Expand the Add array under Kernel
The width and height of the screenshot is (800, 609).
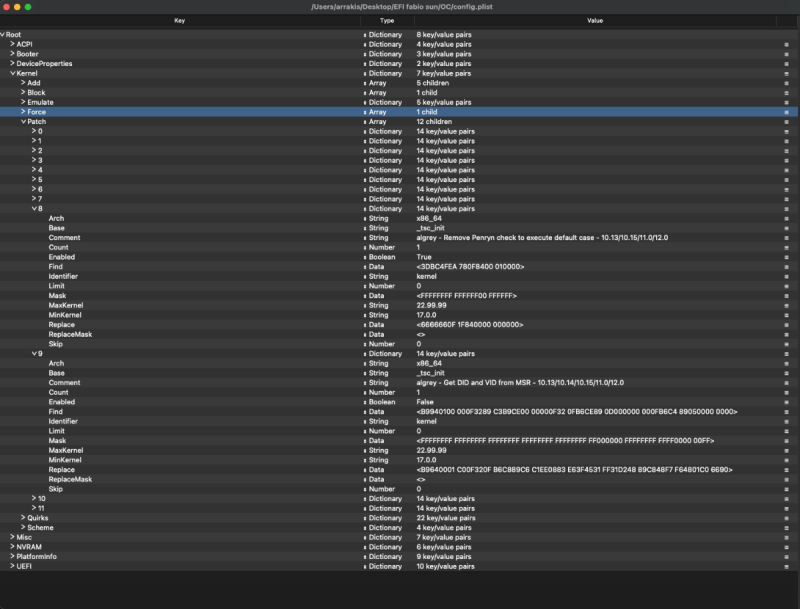23,83
